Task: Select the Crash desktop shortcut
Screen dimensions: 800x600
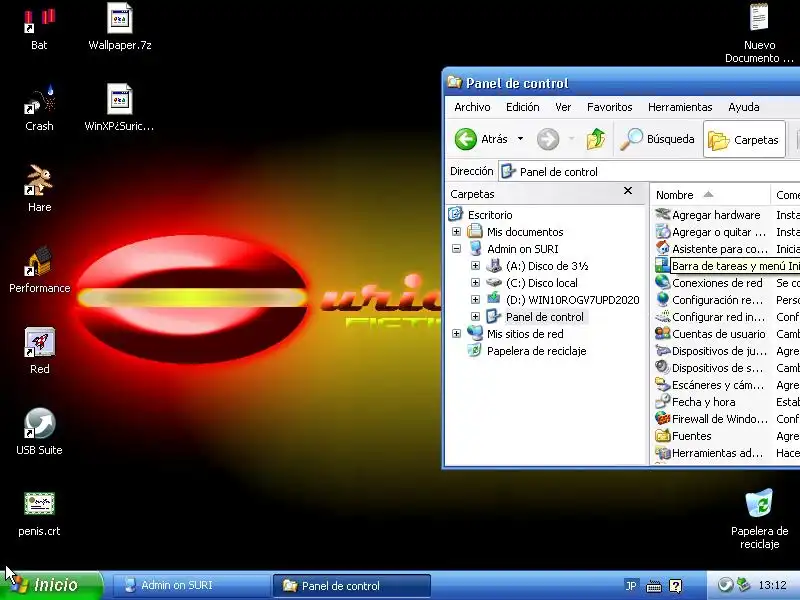Action: pyautogui.click(x=39, y=109)
